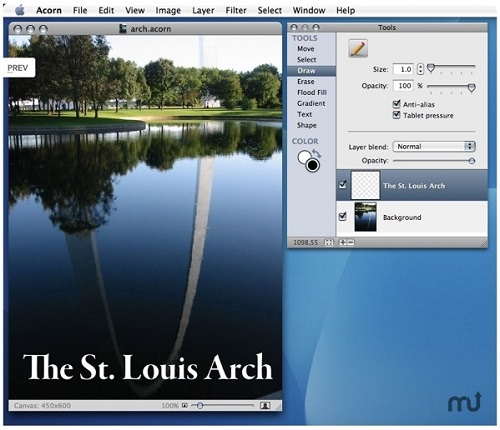Swap foreground and background colors arrow
Viewport: 500px width, 430px height.
click(x=316, y=153)
